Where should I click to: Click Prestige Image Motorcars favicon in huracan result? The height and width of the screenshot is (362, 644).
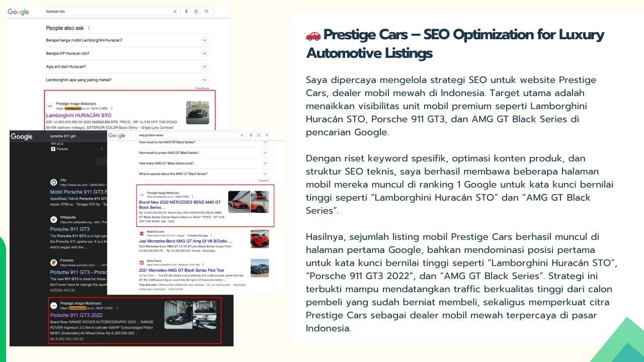[49, 106]
